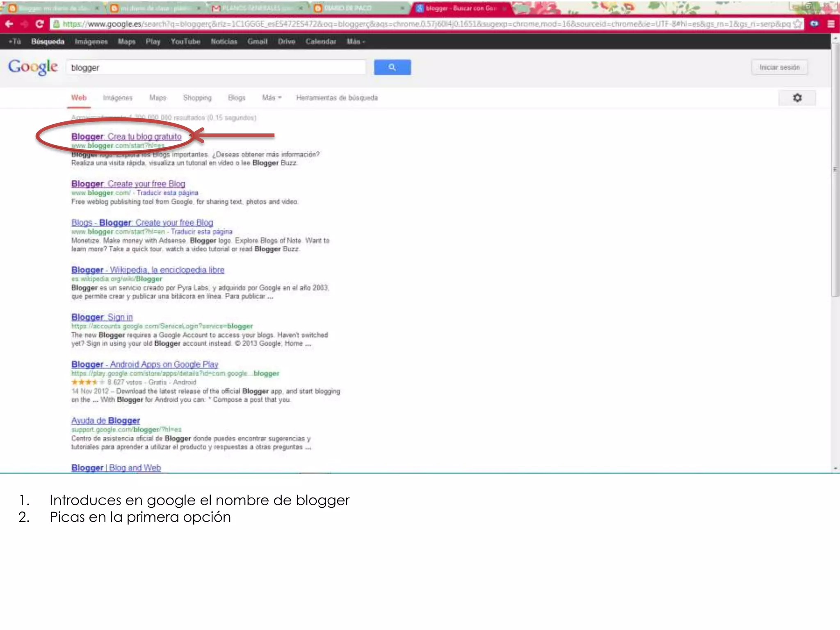
Task: Switch to the Imágenes search tab
Action: [x=118, y=98]
